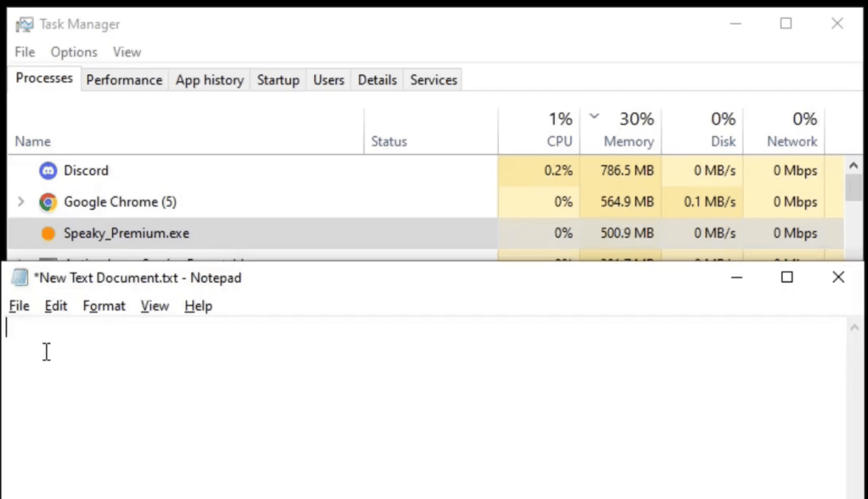Image resolution: width=868 pixels, height=499 pixels.
Task: Open the App history tab
Action: [x=210, y=80]
